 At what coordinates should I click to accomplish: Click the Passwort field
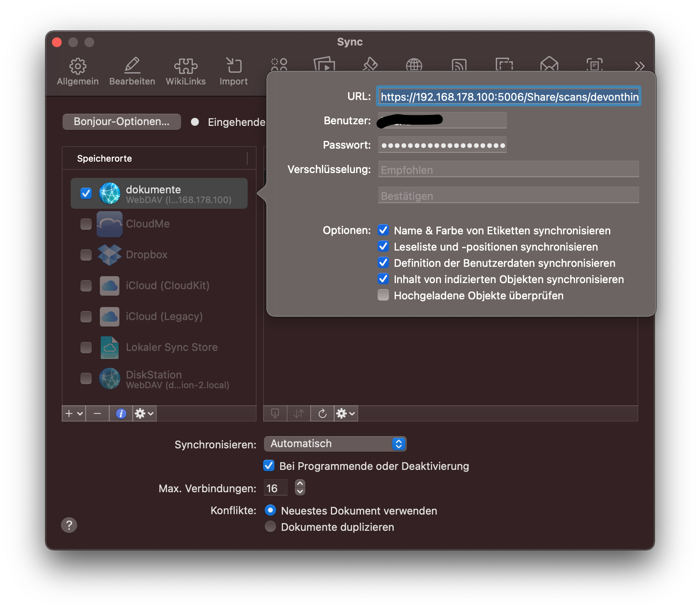(442, 145)
